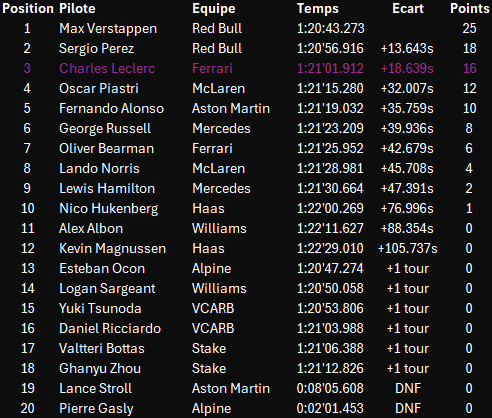Click the Equipe column header
This screenshot has height=418, width=492.
pos(214,9)
